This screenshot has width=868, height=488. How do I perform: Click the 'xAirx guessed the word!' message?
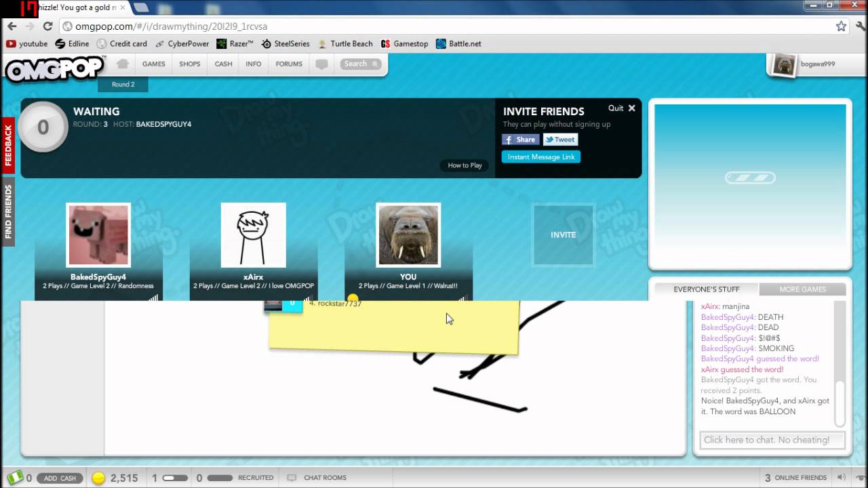pos(742,369)
